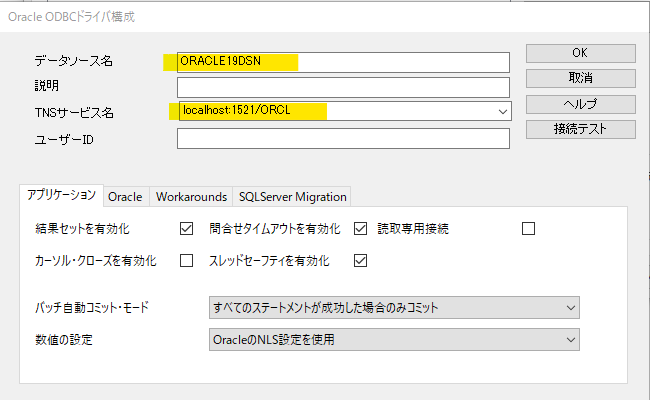Select the アプリケーション tab
This screenshot has width=650, height=400.
61,195
